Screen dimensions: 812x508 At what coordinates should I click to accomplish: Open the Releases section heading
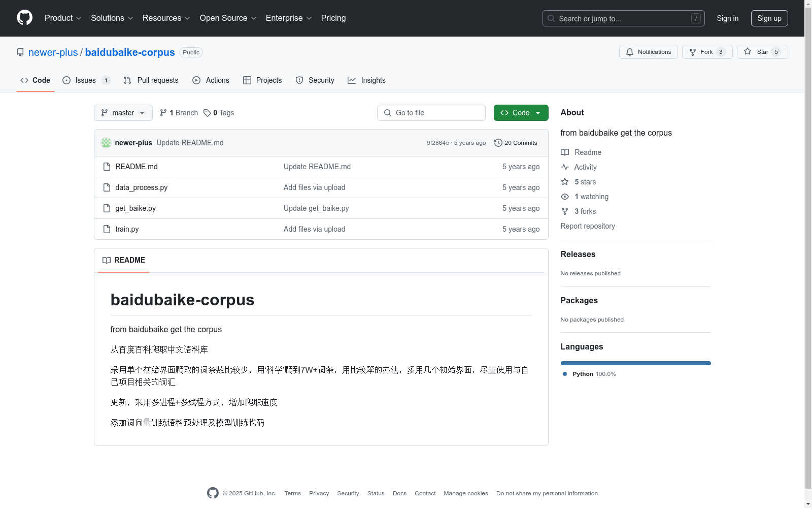[578, 254]
